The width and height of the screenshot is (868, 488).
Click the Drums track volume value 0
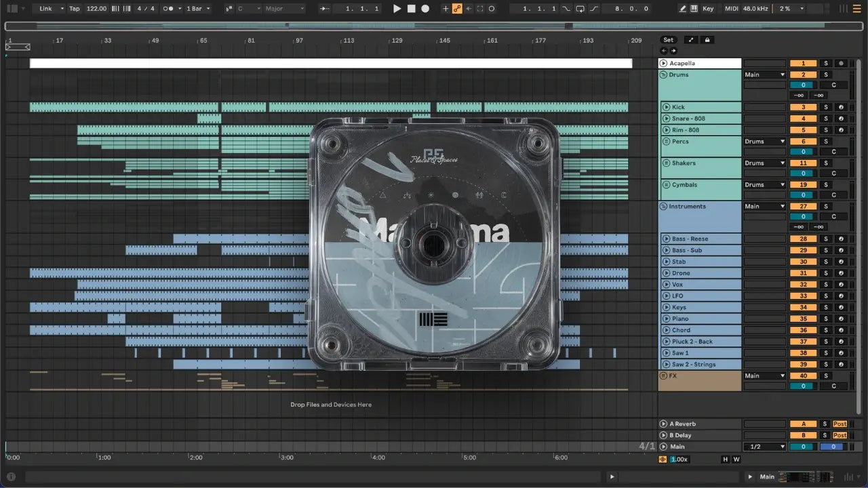(x=803, y=85)
